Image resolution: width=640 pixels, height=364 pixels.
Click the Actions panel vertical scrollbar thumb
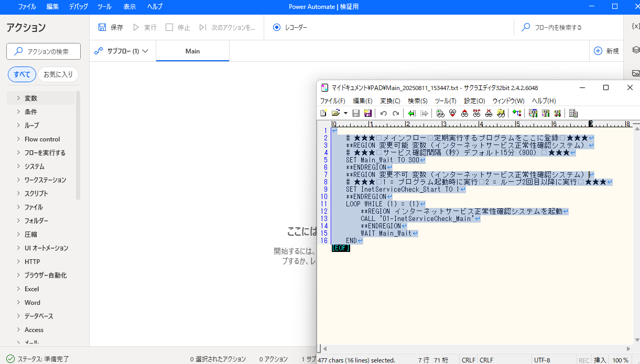click(78, 145)
